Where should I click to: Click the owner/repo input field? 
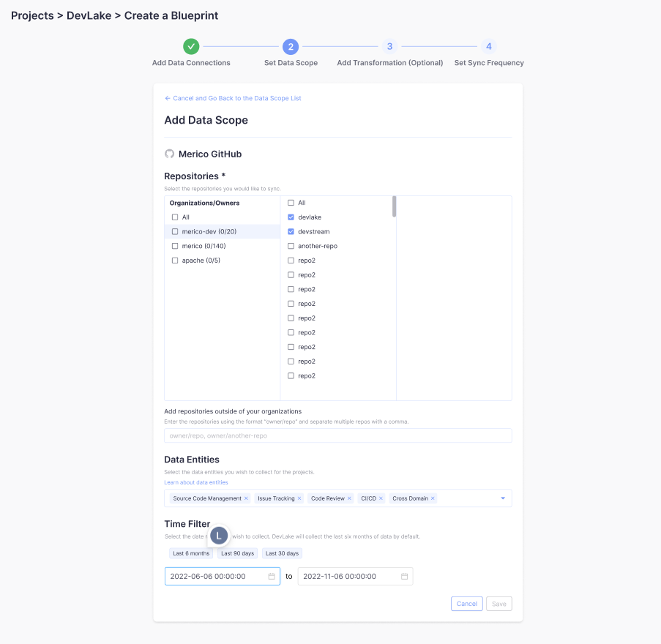click(x=338, y=435)
